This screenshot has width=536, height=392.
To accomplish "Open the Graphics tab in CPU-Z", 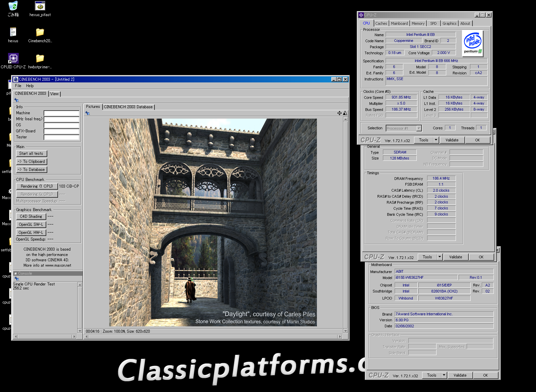I will point(450,23).
